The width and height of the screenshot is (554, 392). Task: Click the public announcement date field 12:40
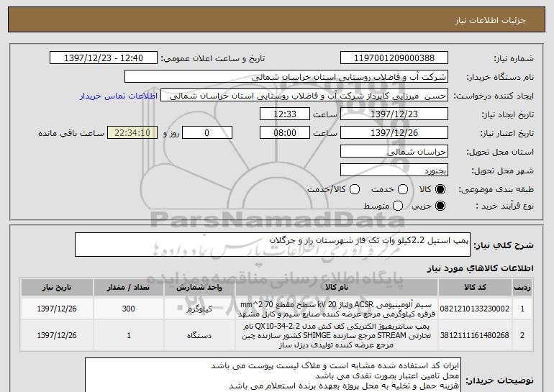(104, 58)
